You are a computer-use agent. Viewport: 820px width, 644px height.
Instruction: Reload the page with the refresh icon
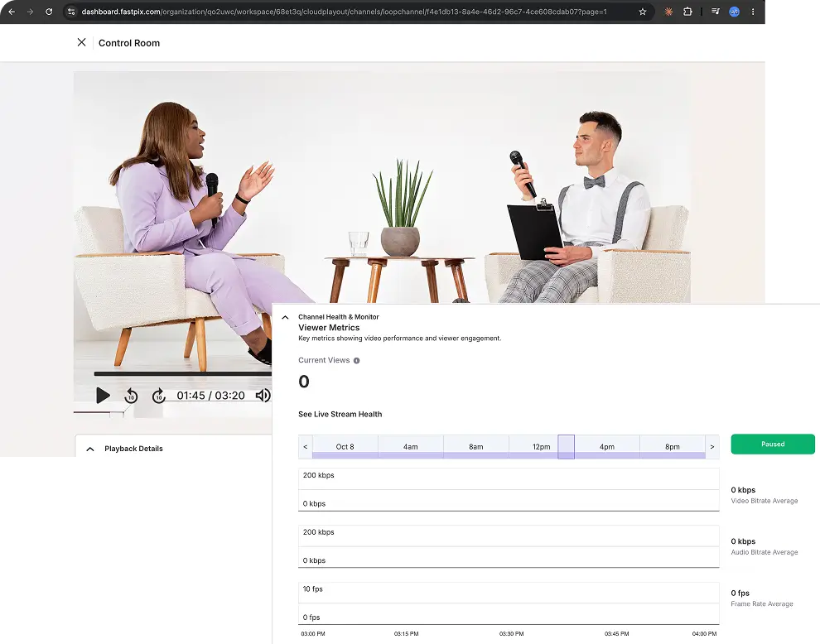pos(49,12)
